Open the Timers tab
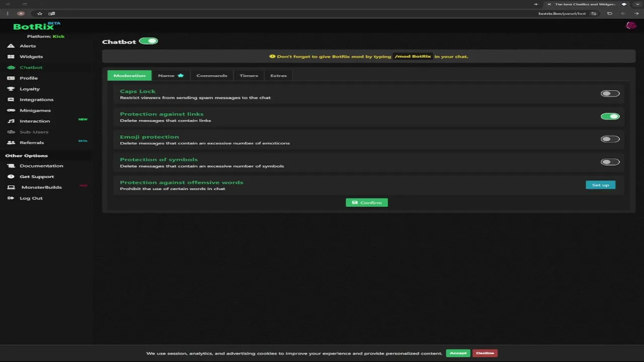Viewport: 644px width, 362px height. click(249, 75)
